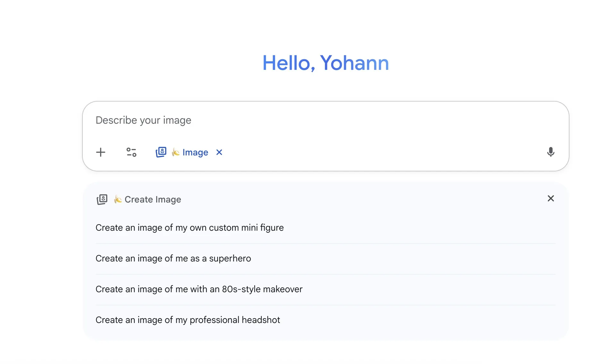Click the blue image gallery icon in chip
Viewport: 606px width, 364px height.
pos(161,152)
